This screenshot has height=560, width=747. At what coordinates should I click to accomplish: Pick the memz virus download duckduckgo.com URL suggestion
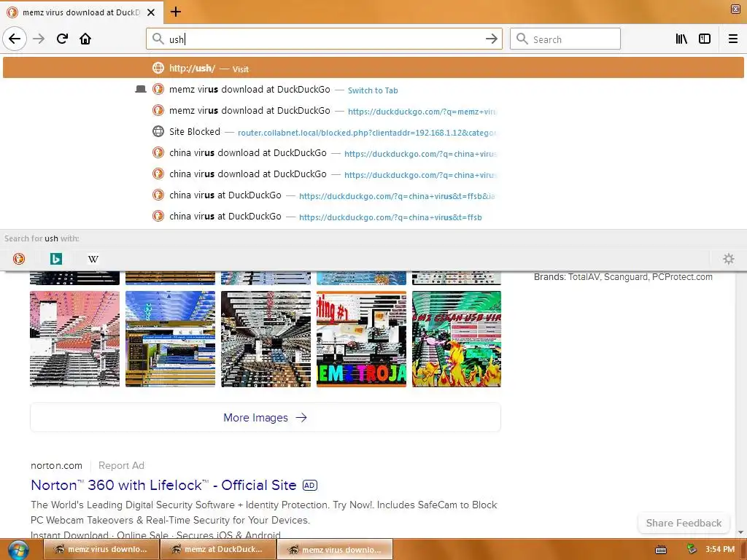373,111
